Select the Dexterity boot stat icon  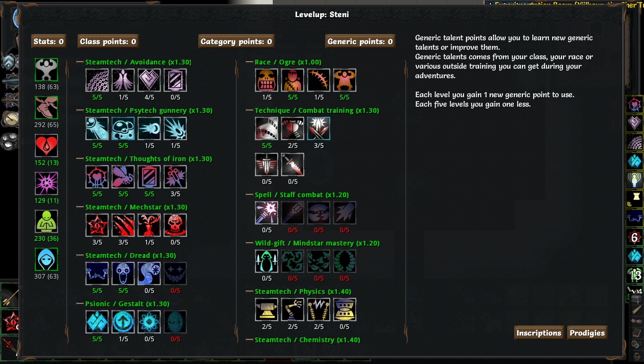(x=46, y=108)
